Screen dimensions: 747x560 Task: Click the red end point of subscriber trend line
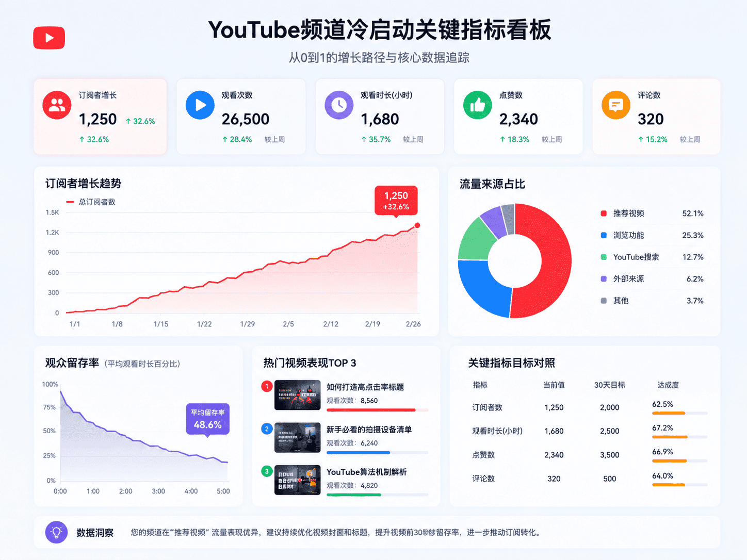417,225
